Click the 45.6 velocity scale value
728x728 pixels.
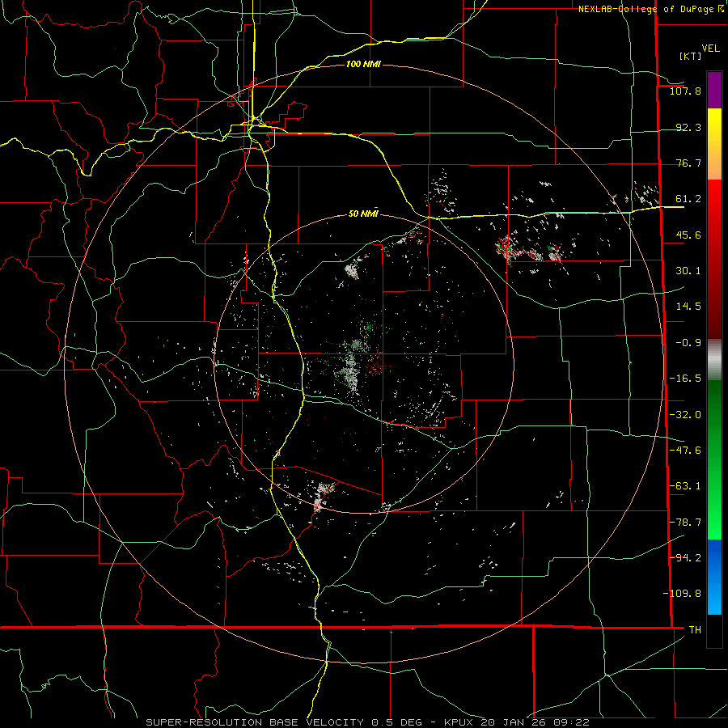[688, 235]
